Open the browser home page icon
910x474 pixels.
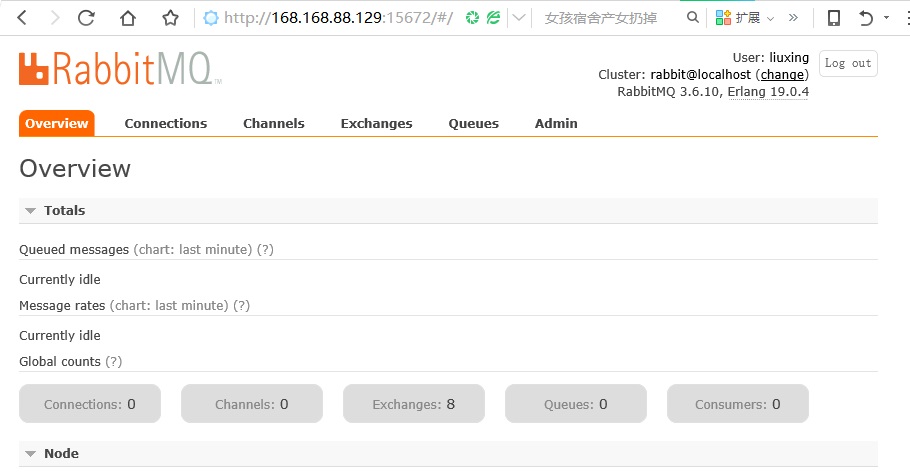point(128,18)
